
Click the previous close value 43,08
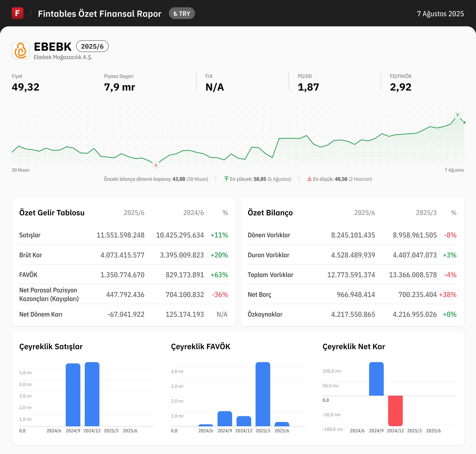pyautogui.click(x=179, y=179)
